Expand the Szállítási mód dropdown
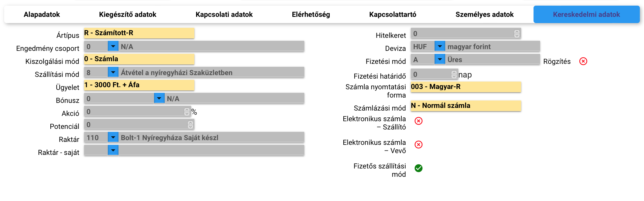The width and height of the screenshot is (644, 201). tap(113, 72)
